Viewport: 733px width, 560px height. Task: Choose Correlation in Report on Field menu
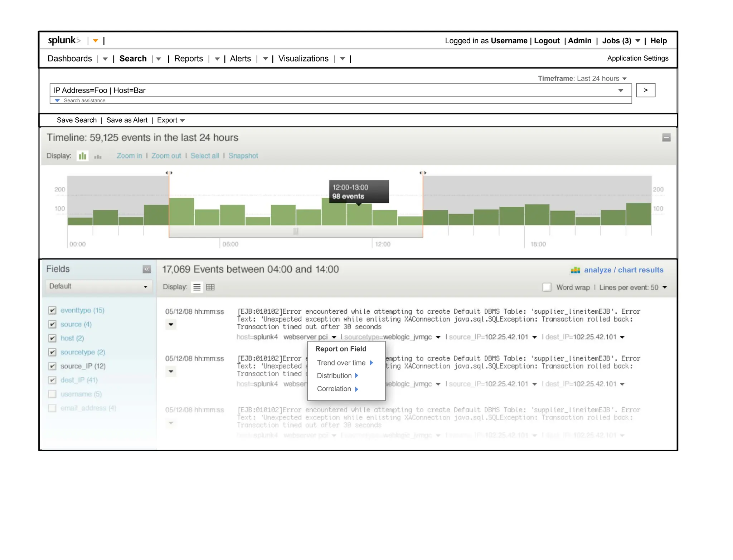tap(338, 389)
